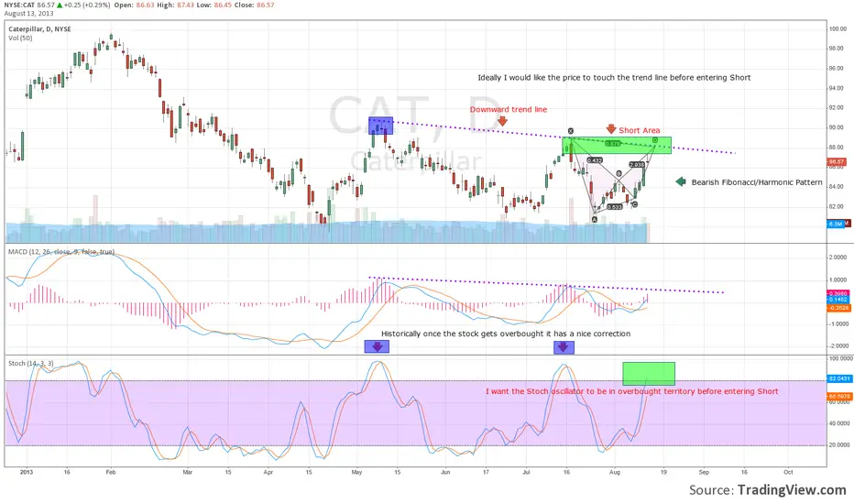The height and width of the screenshot is (504, 854).
Task: Click the 20.0000 Stoch axis label
Action: (x=841, y=445)
